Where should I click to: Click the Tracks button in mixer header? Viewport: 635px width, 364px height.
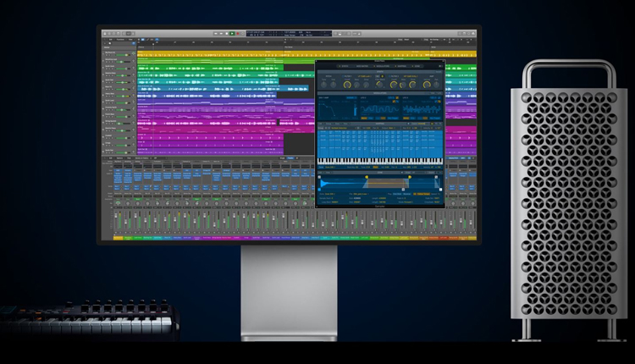pyautogui.click(x=290, y=158)
